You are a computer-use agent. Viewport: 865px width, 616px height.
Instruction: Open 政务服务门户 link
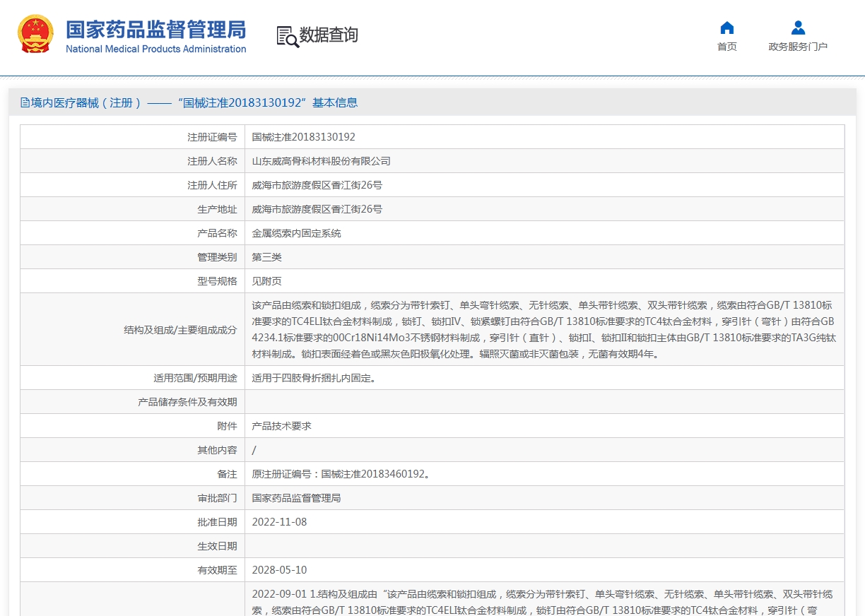798,47
